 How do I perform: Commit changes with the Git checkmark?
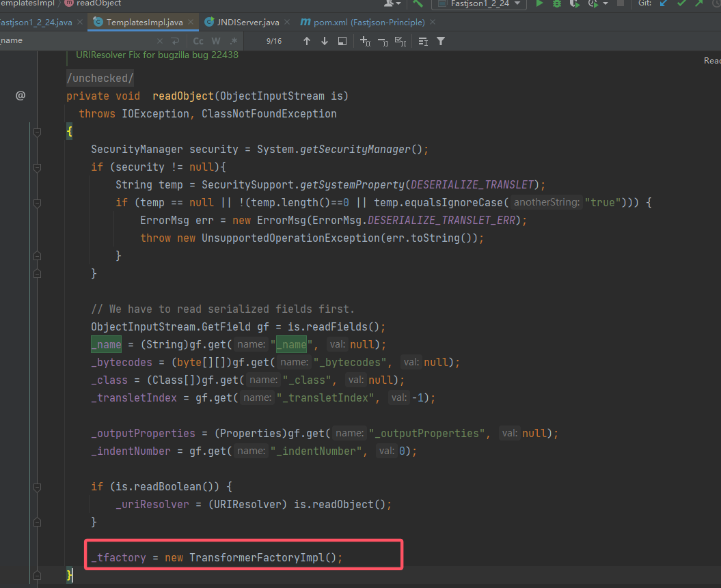coord(681,3)
